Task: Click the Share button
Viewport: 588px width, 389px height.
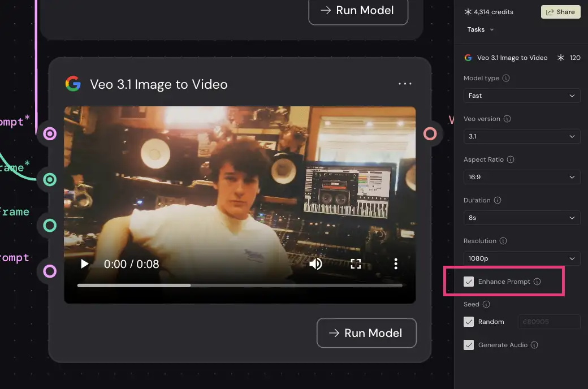Action: [560, 12]
